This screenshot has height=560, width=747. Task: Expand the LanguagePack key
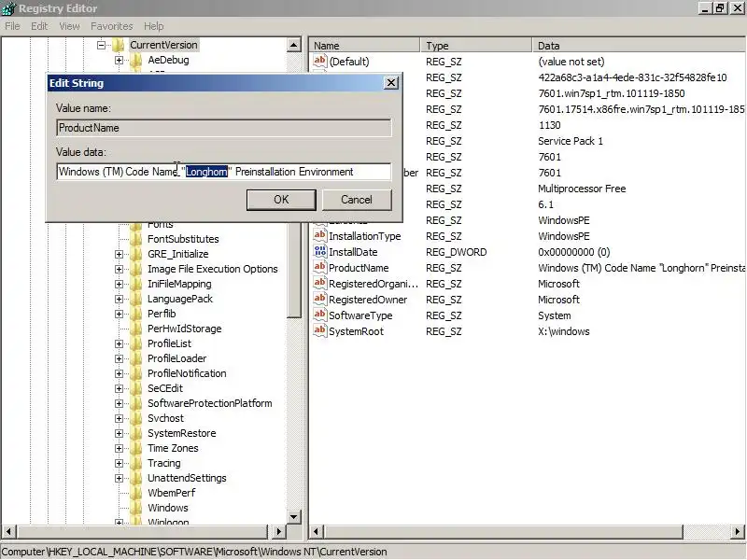pos(119,299)
